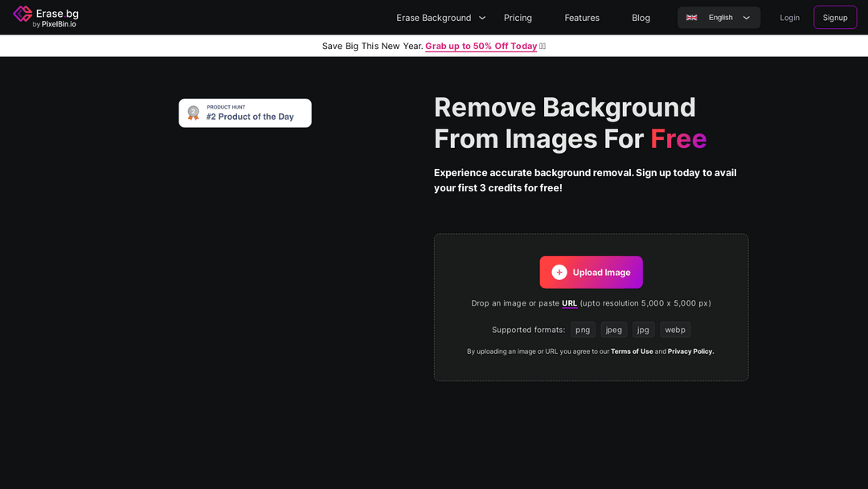Open the Blog menu item
Viewport: 868px width, 489px height.
pyautogui.click(x=641, y=18)
